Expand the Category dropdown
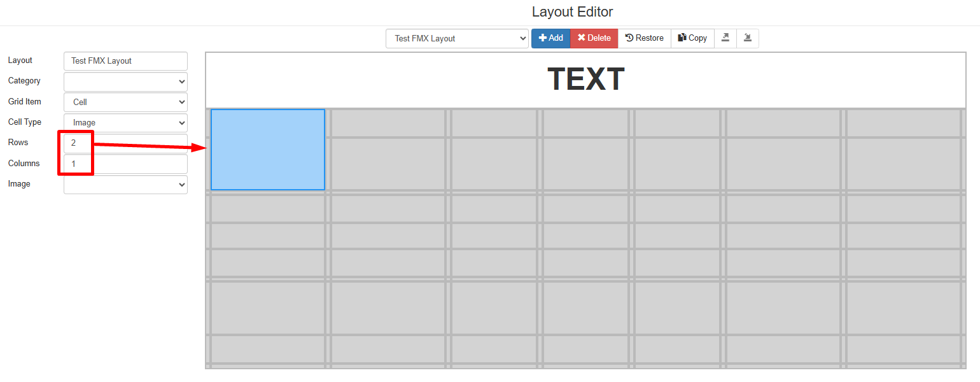The height and width of the screenshot is (382, 980). tap(125, 81)
